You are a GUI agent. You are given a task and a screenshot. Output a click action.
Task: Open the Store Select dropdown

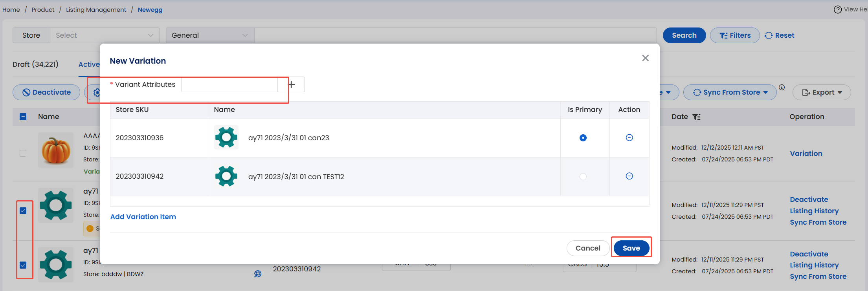pos(105,35)
